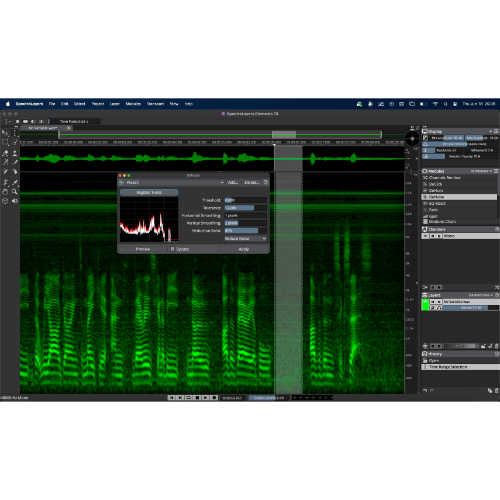
Task: Click the Register Noise button
Action: 149,192
